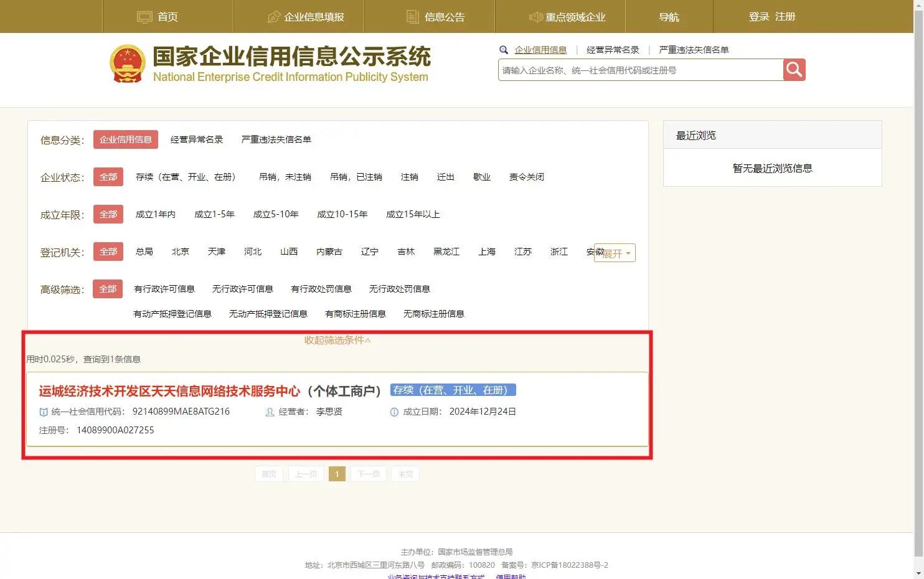This screenshot has height=579, width=924.
Task: Filter by 有行政许可信息
Action: (164, 289)
